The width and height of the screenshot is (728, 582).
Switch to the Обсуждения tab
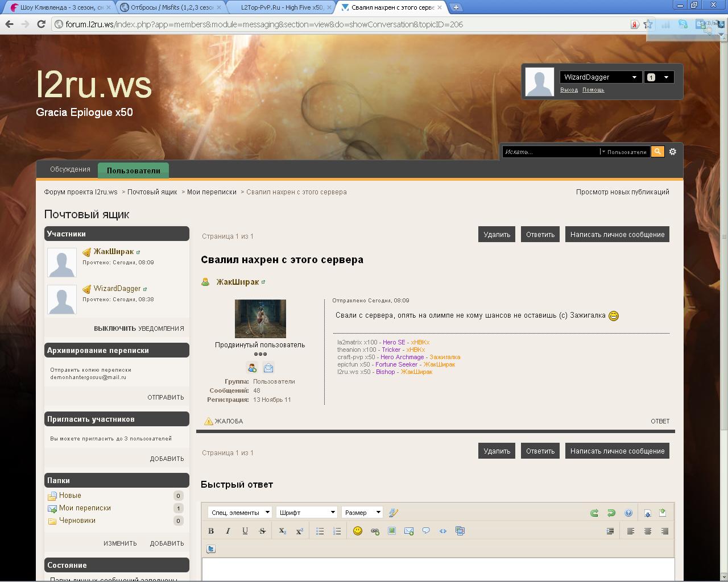(x=70, y=169)
